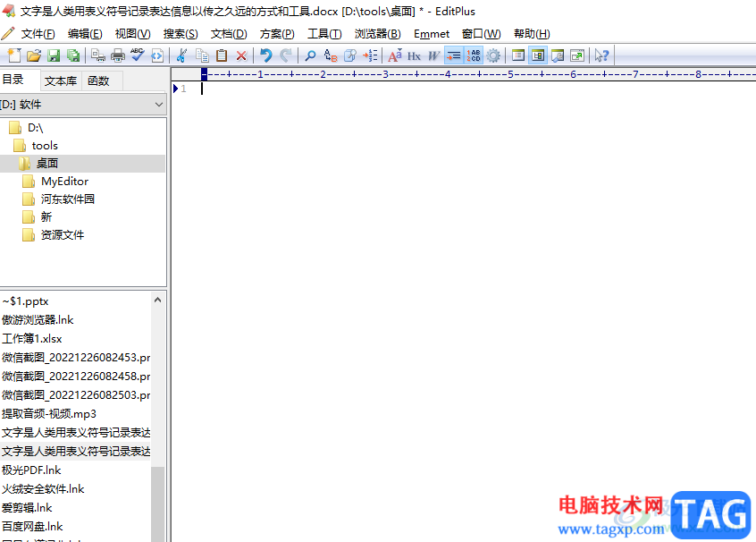The image size is (756, 542).
Task: Select 微信截图_20221226082453 file
Action: pyautogui.click(x=76, y=358)
